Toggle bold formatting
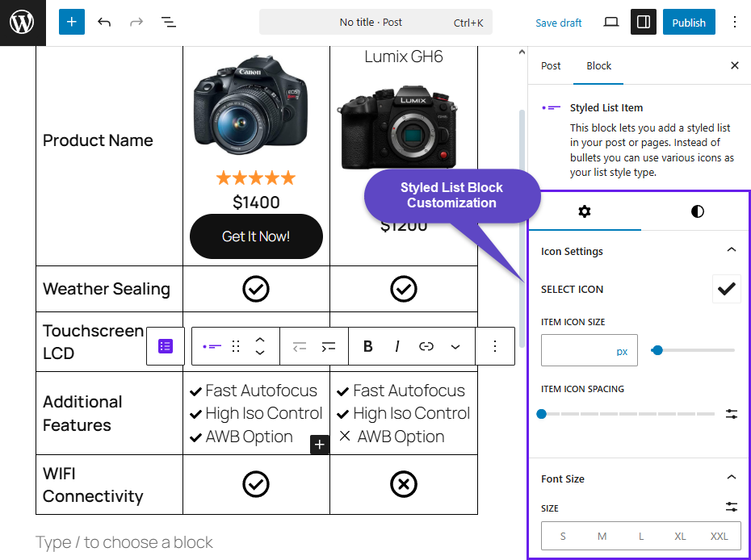This screenshot has height=560, width=751. tap(368, 346)
